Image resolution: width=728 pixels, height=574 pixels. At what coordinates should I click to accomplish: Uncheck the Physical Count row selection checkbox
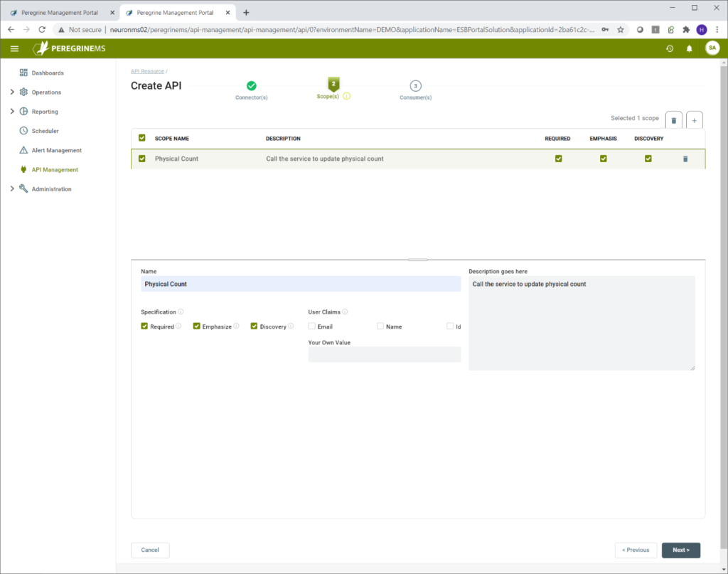pos(142,159)
